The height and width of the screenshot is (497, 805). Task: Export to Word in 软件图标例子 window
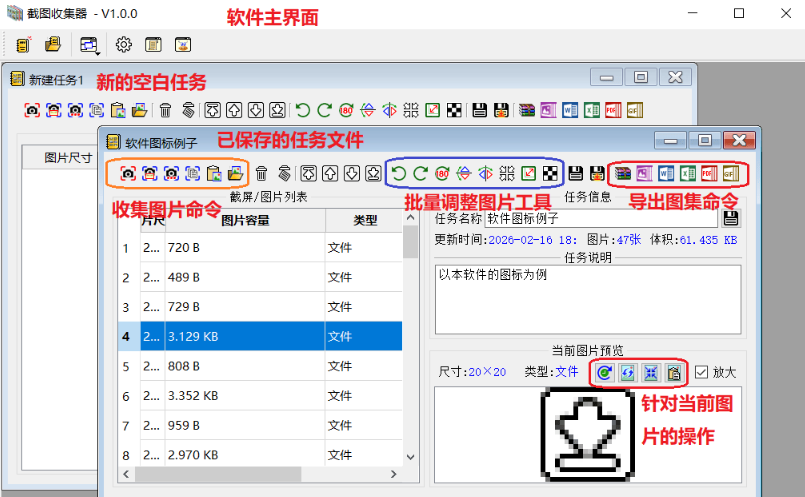pyautogui.click(x=666, y=174)
